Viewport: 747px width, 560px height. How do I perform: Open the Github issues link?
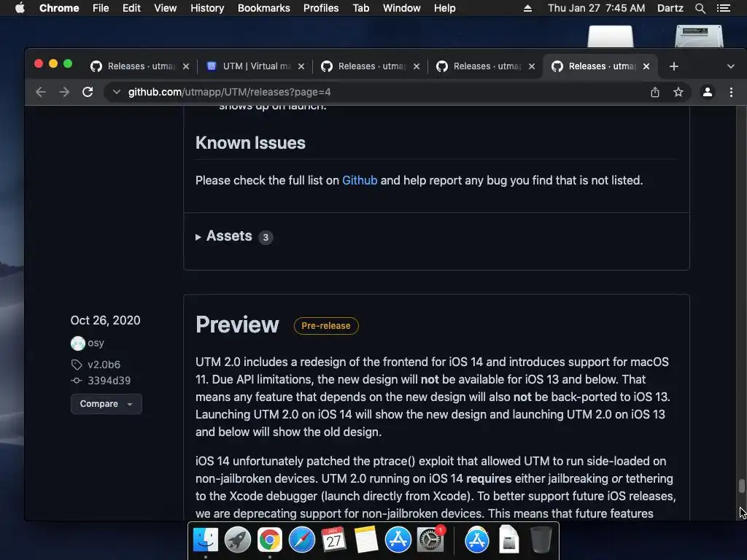tap(360, 181)
